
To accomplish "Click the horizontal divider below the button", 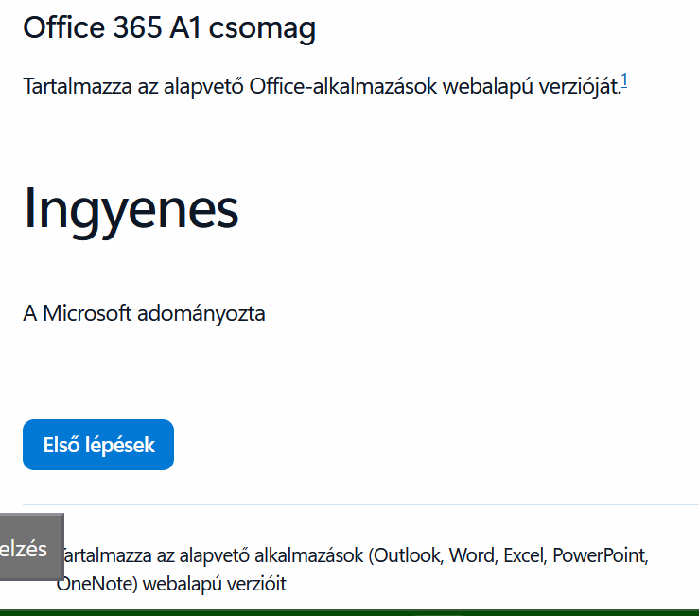I will (359, 504).
